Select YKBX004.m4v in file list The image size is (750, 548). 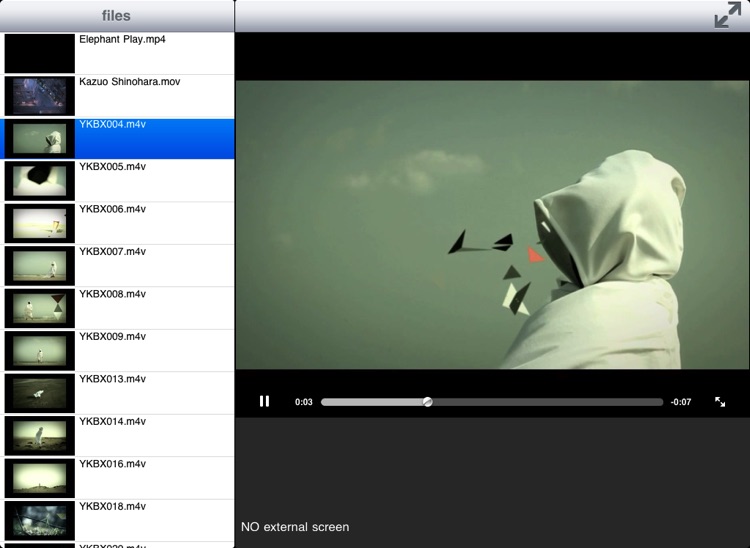[x=117, y=138]
